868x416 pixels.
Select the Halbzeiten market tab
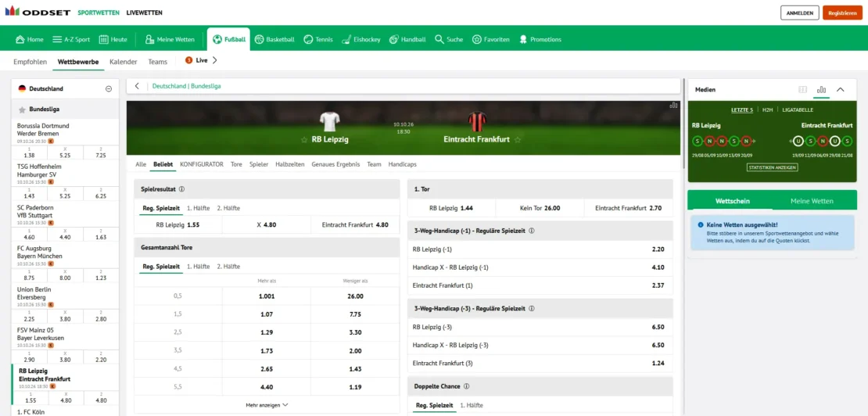(290, 164)
